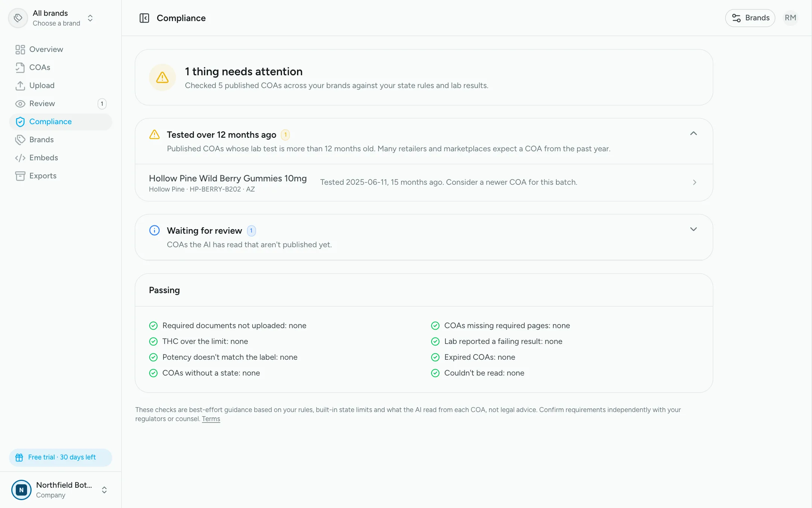Click the '1 thing needs attention' heading

tap(244, 71)
